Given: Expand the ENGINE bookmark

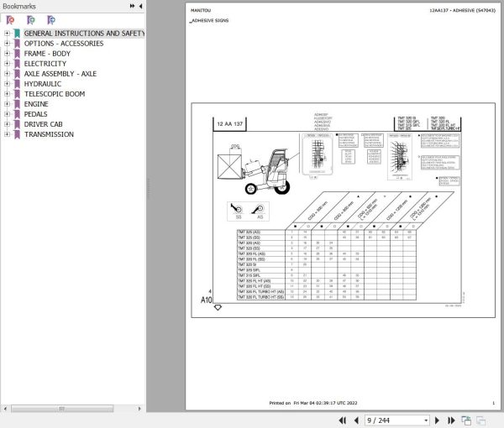Looking at the screenshot, I should [7, 104].
